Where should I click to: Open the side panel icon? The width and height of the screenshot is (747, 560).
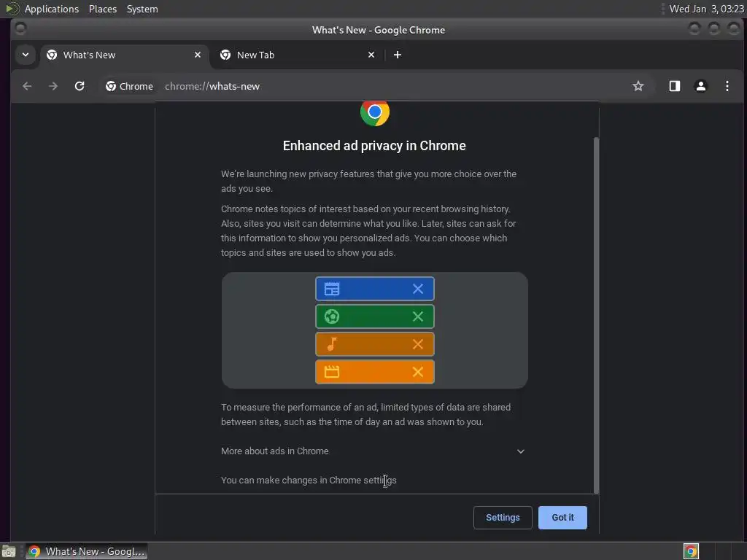pos(675,86)
